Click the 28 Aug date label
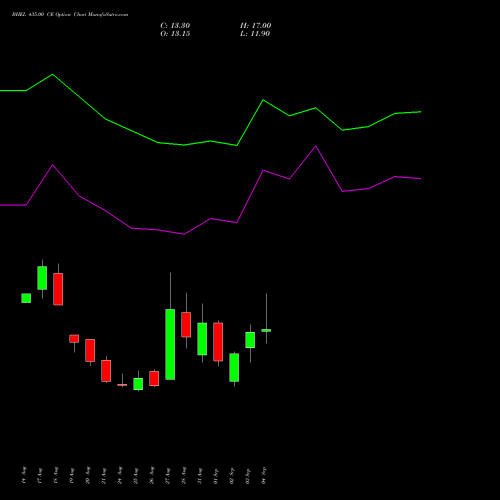 click(x=184, y=475)
